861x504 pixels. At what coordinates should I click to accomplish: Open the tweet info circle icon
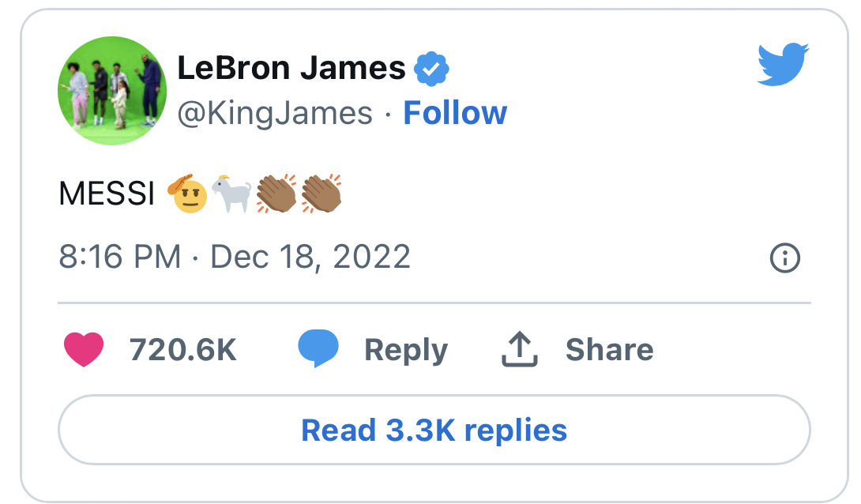click(784, 258)
